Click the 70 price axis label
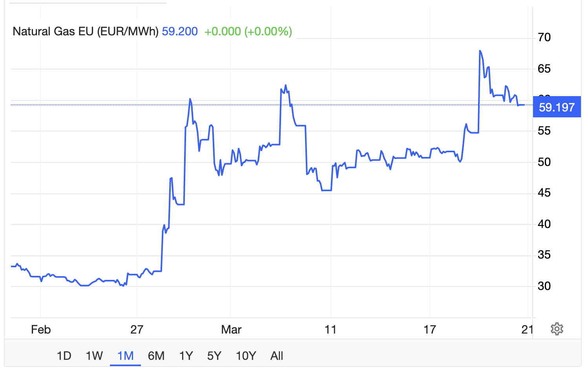This screenshot has height=372, width=588. pos(544,37)
